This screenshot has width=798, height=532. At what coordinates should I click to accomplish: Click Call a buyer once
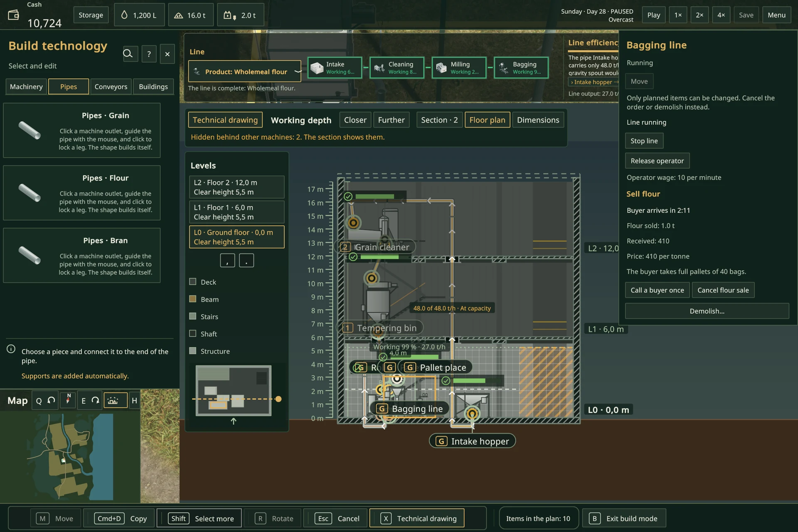(x=657, y=290)
